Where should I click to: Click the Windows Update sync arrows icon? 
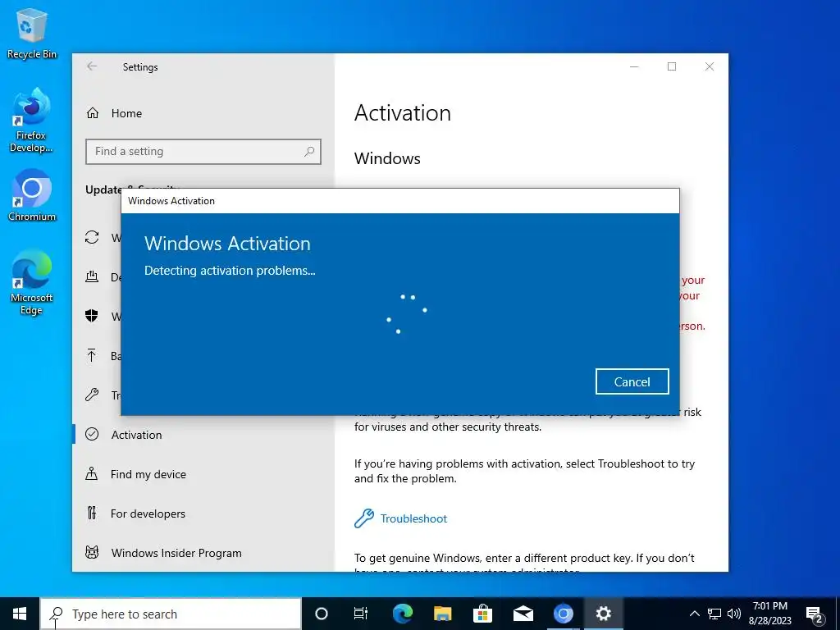pyautogui.click(x=92, y=237)
